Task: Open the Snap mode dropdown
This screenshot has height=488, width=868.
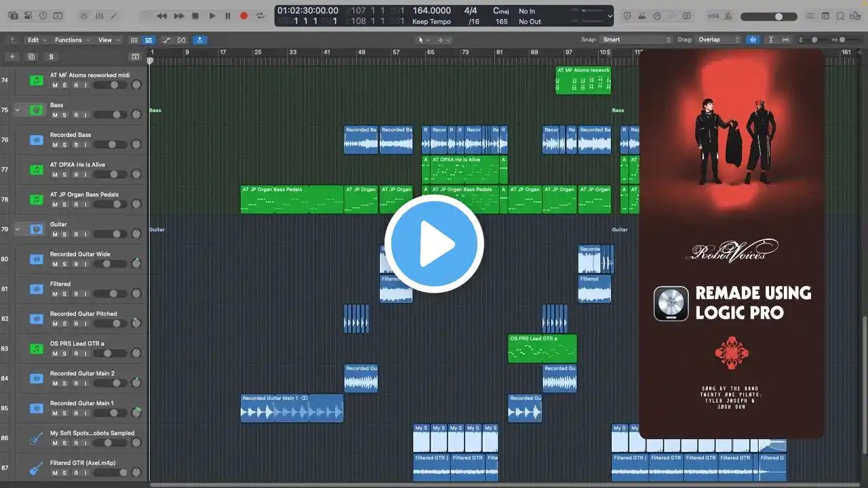Action: 636,40
